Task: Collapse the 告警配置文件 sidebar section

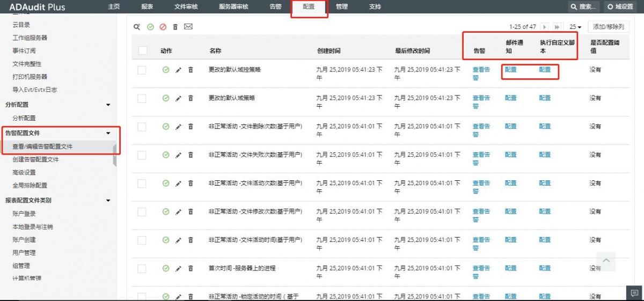Action: (108, 133)
